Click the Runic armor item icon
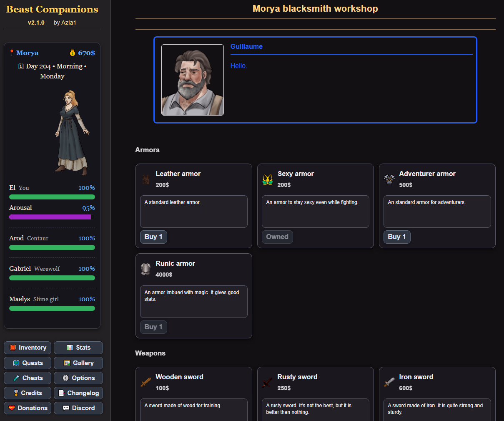Image resolution: width=504 pixels, height=421 pixels. (145, 269)
